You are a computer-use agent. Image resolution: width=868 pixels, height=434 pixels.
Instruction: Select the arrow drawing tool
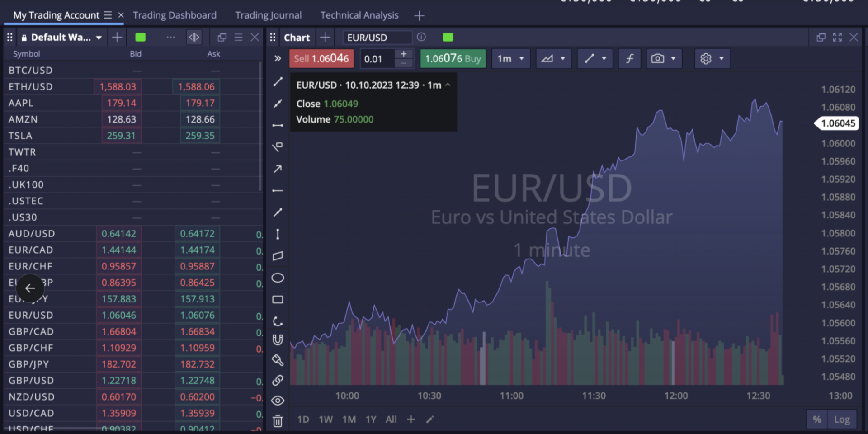click(x=278, y=168)
